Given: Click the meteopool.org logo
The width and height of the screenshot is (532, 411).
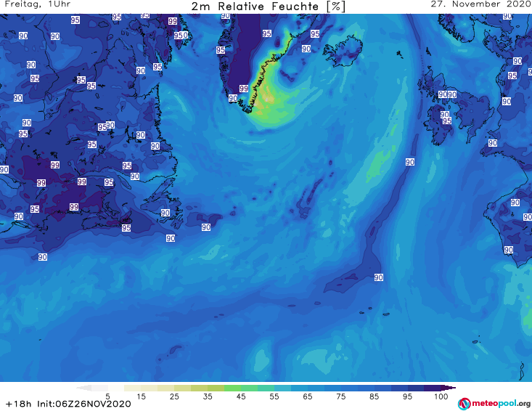Looking at the screenshot, I should (494, 404).
